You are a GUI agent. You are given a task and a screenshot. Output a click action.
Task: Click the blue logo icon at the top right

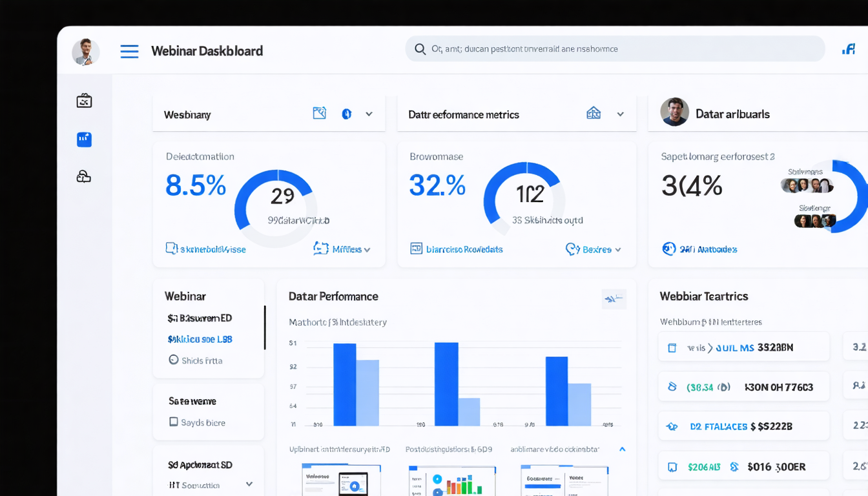(x=849, y=49)
